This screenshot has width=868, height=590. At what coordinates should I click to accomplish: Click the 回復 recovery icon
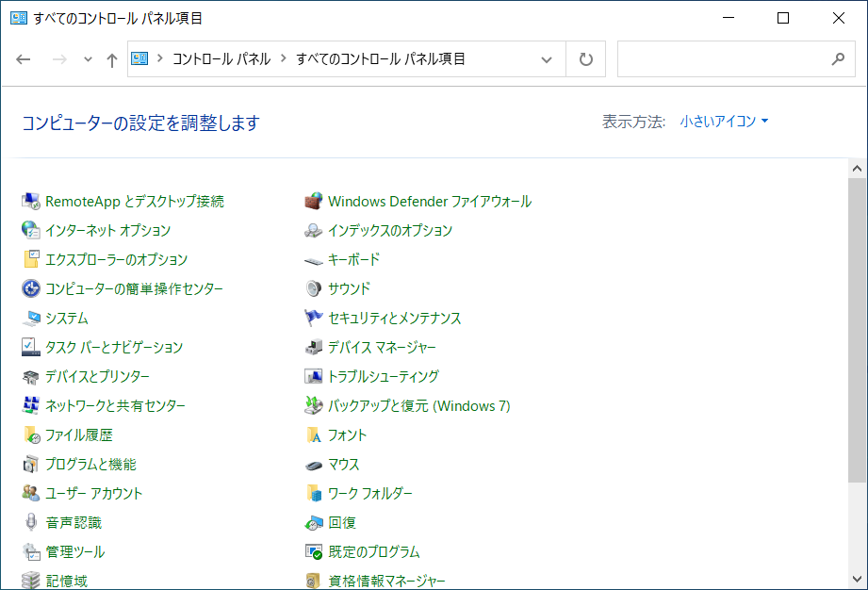(x=314, y=522)
